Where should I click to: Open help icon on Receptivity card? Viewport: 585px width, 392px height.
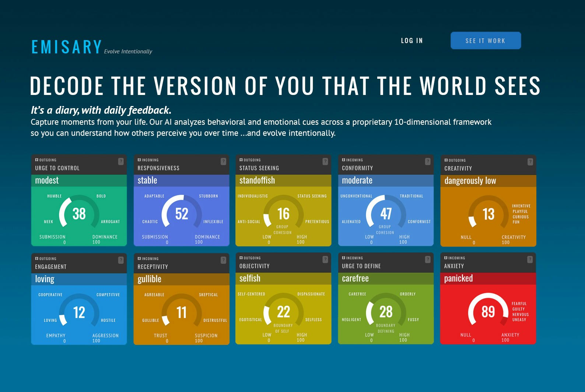(x=223, y=260)
